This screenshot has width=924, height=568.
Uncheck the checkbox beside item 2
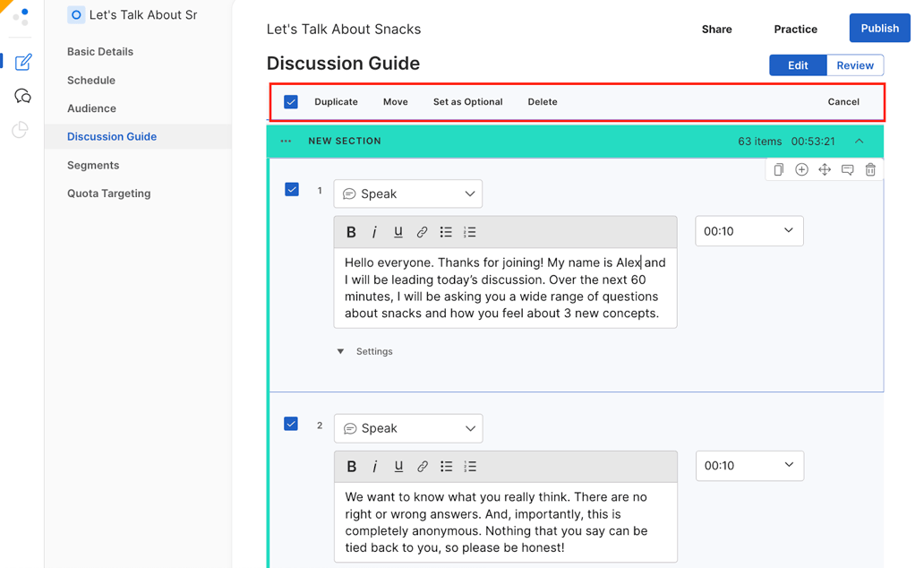291,423
